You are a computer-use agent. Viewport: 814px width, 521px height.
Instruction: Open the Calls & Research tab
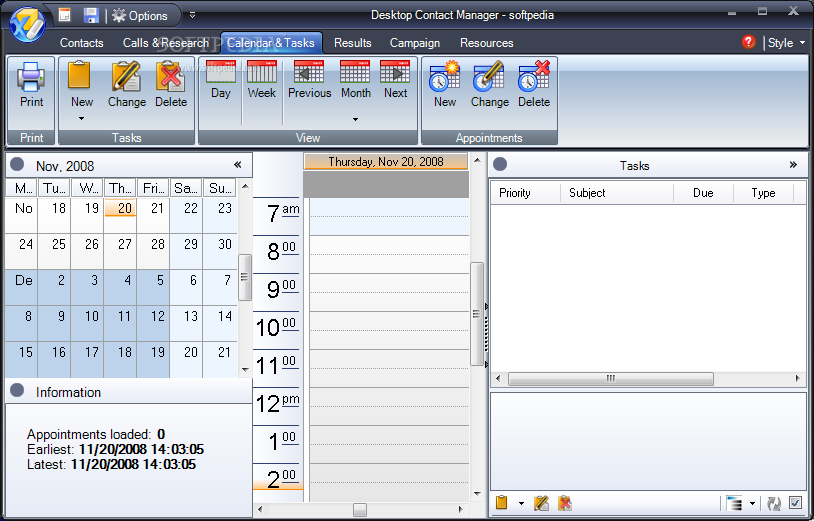166,43
